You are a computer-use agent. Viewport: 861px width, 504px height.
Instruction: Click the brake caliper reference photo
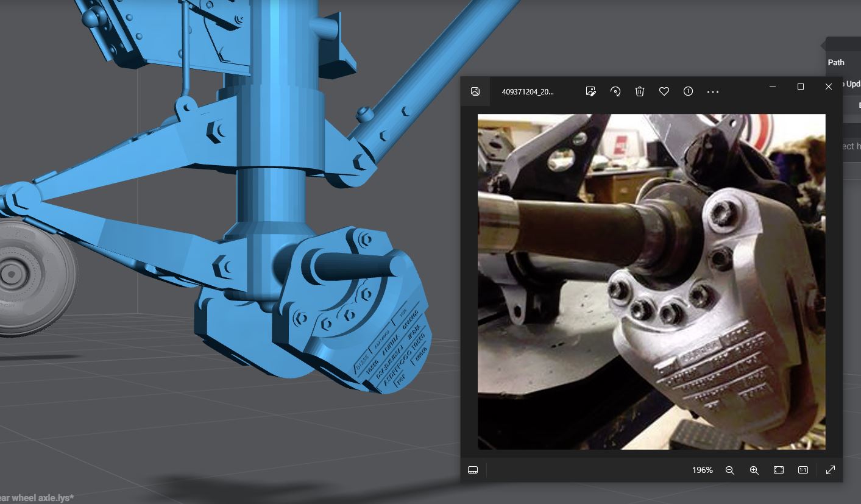[651, 282]
